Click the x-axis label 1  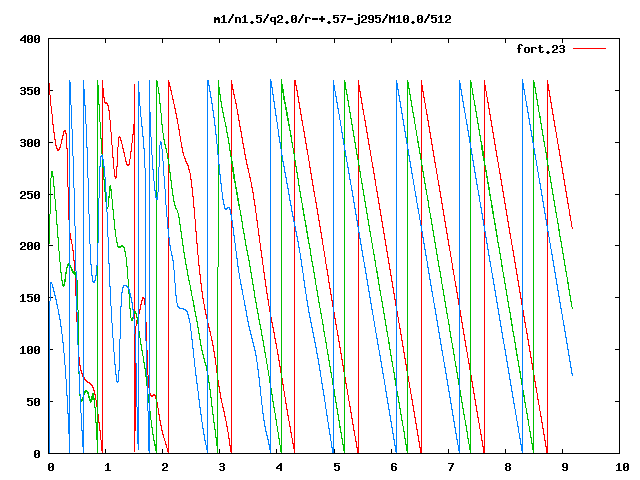point(107,467)
